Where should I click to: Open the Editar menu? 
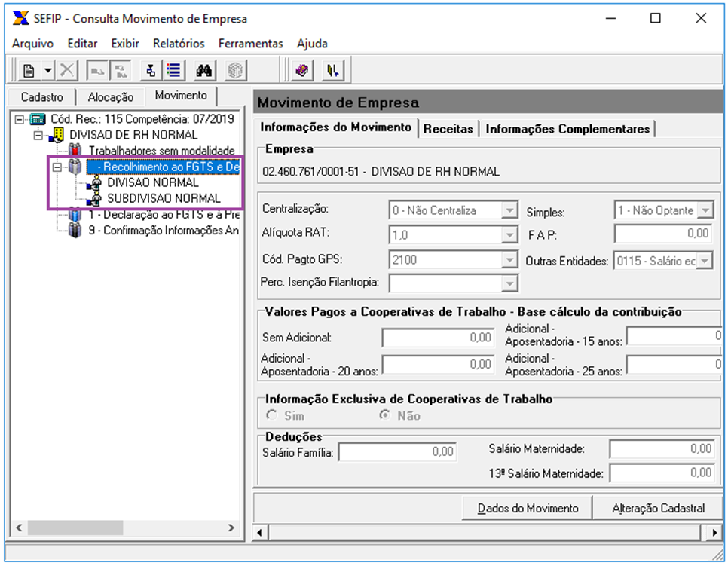[82, 44]
